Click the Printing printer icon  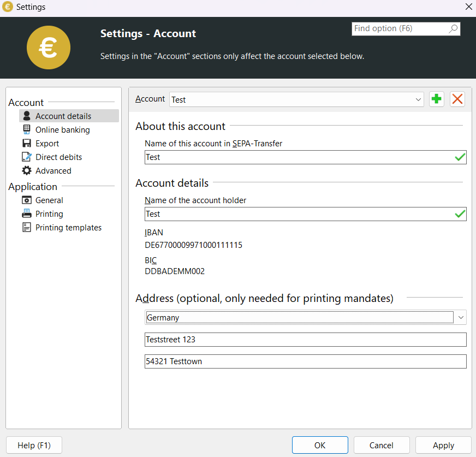tap(27, 213)
